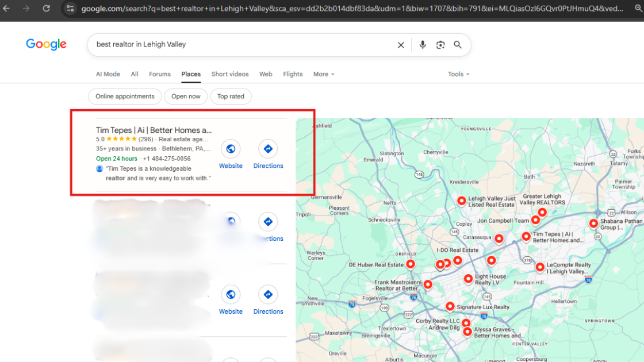
Task: Click the zoom magnifier icon in address bar
Action: coord(638,8)
